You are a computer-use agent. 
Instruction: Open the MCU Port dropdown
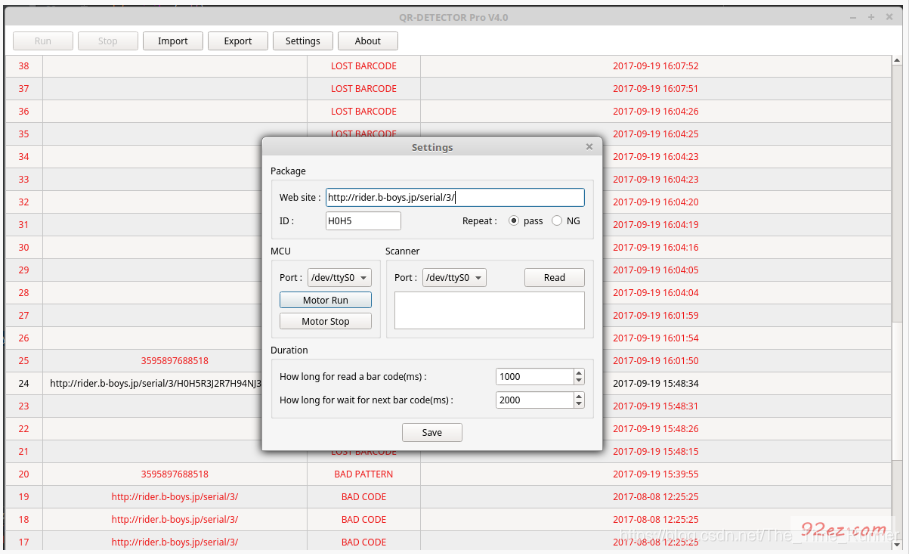coord(340,277)
